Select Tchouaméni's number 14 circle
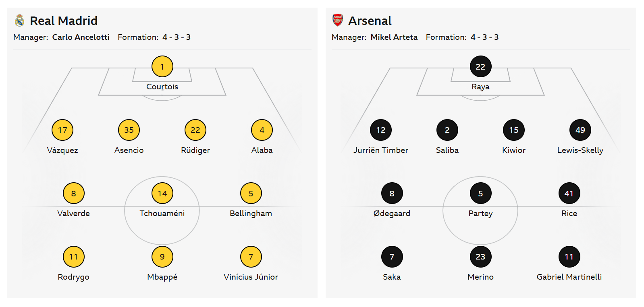This screenshot has height=307, width=644. pos(162,193)
